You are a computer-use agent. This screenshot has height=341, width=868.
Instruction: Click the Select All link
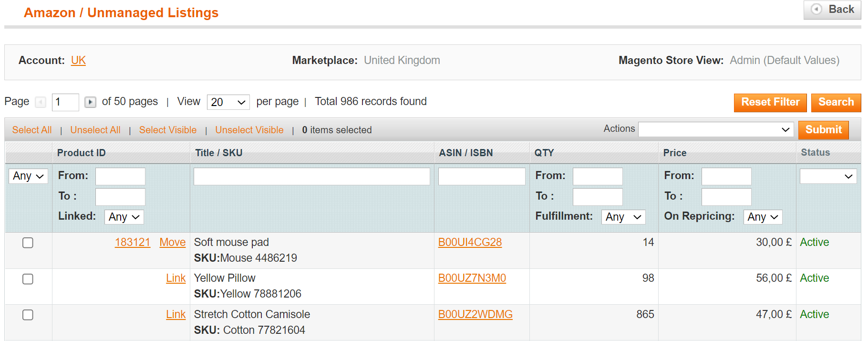(32, 130)
